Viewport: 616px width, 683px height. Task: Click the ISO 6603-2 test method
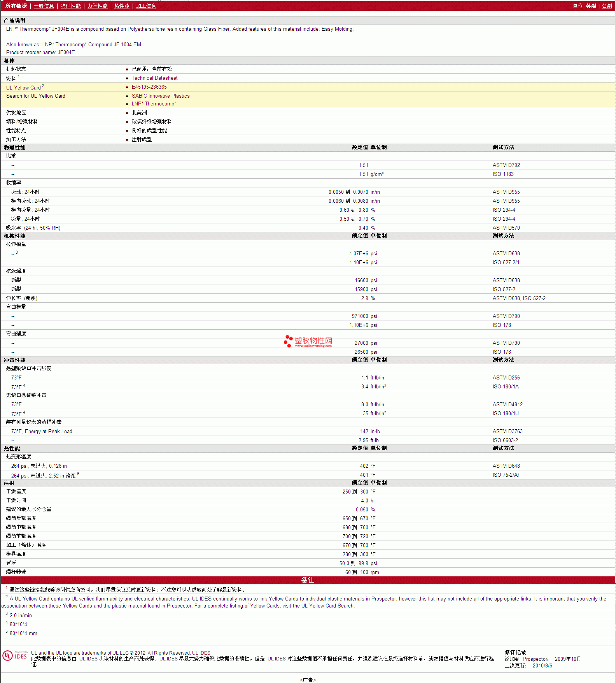pos(505,440)
